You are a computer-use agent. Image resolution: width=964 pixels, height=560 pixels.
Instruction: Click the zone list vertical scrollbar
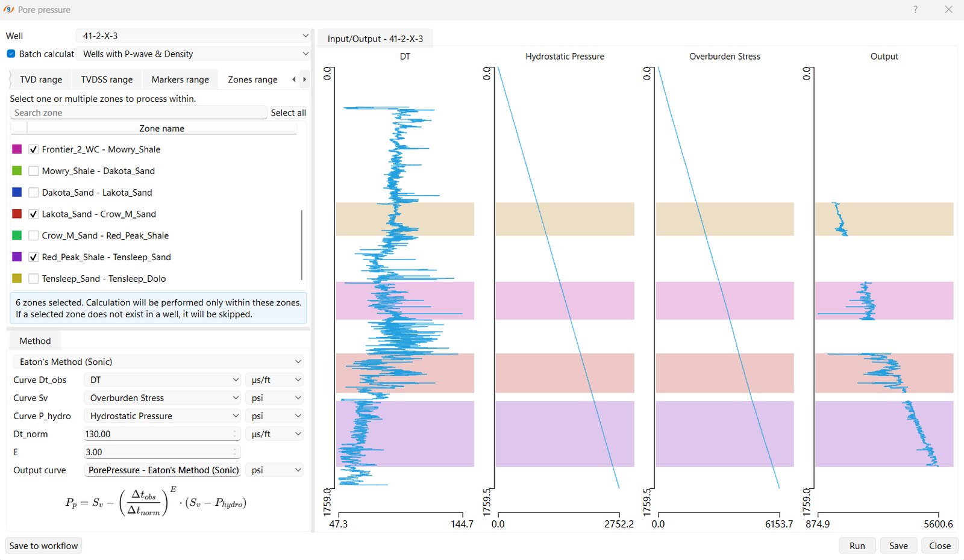301,244
